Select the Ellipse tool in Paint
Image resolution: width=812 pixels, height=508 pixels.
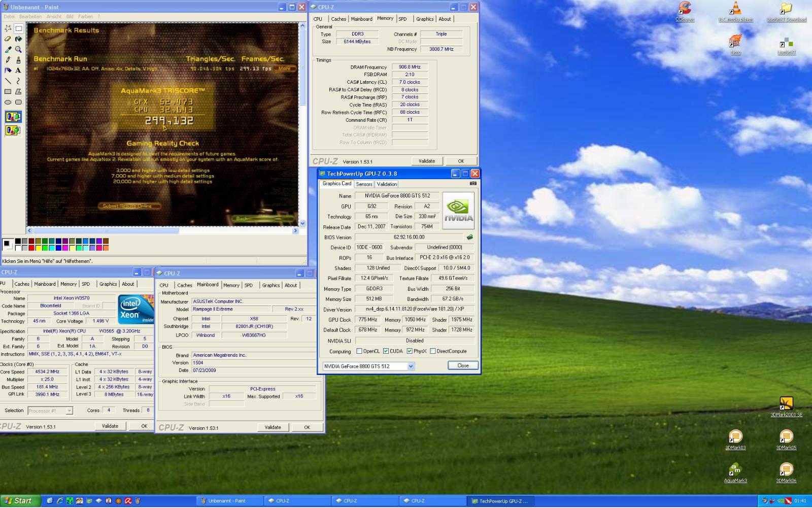point(8,102)
